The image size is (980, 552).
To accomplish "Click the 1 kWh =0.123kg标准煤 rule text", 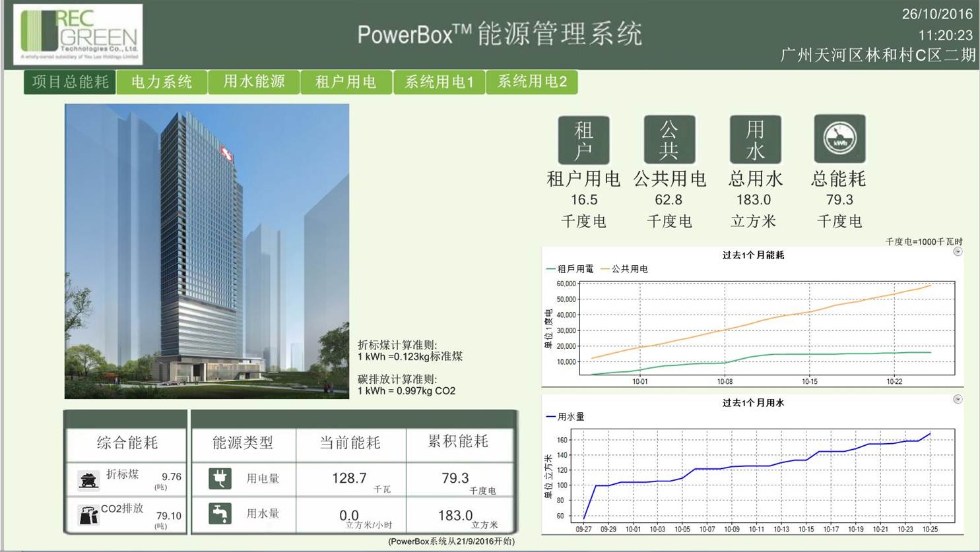I will [410, 357].
